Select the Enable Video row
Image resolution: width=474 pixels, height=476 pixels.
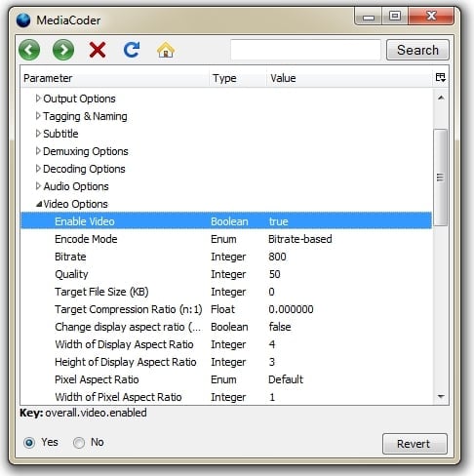[226, 221]
